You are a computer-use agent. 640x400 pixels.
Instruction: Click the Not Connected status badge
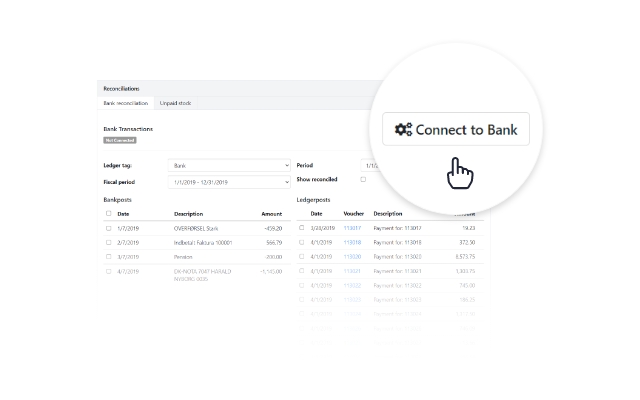tap(120, 140)
